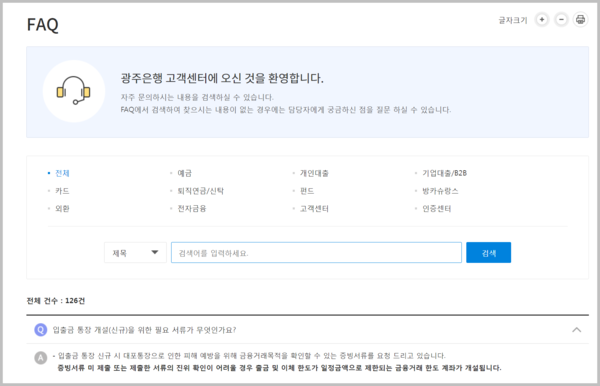Click the 전체 건수 : 126건 text
Image resolution: width=600 pixels, height=386 pixels.
point(55,301)
